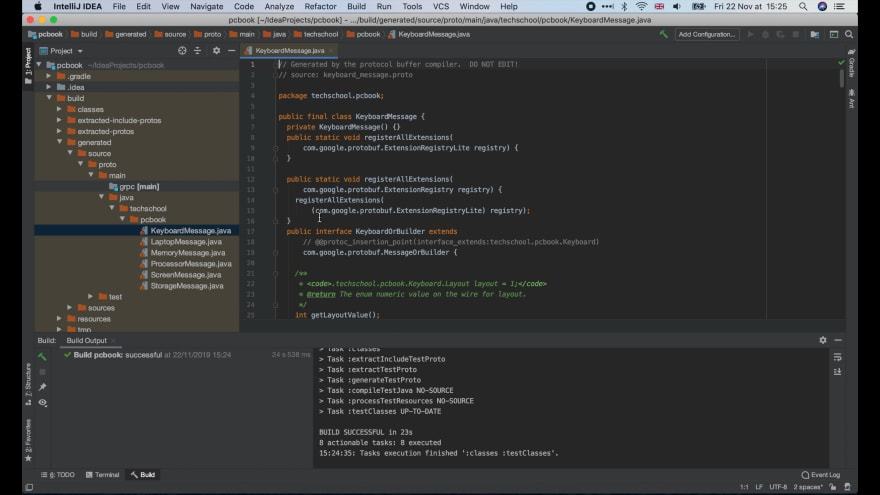Hide the Project panel with minus icon
The image size is (880, 495).
(231, 51)
